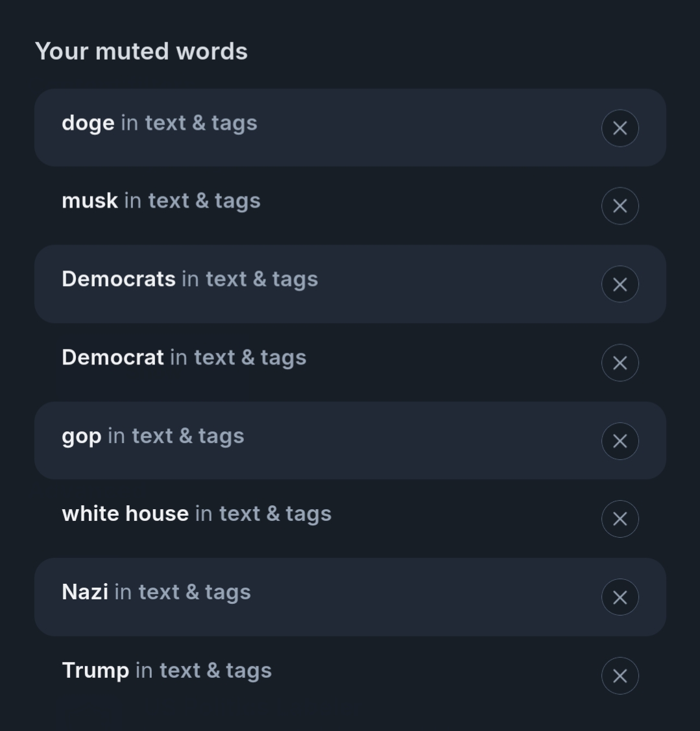This screenshot has width=700, height=731.
Task: Unmute the word musk
Action: coord(620,206)
